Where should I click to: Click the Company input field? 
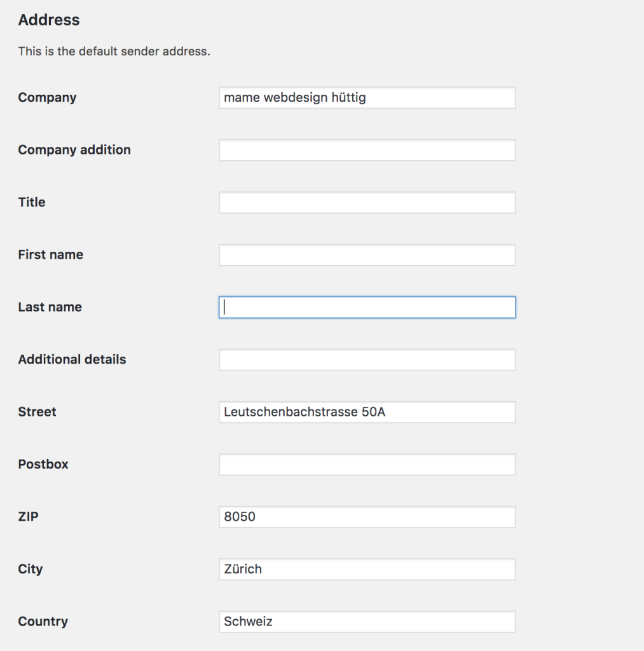click(x=367, y=97)
